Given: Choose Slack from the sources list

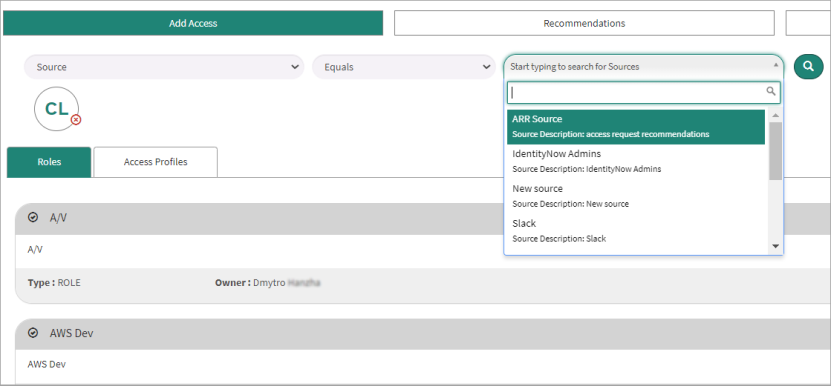Looking at the screenshot, I should pyautogui.click(x=636, y=231).
